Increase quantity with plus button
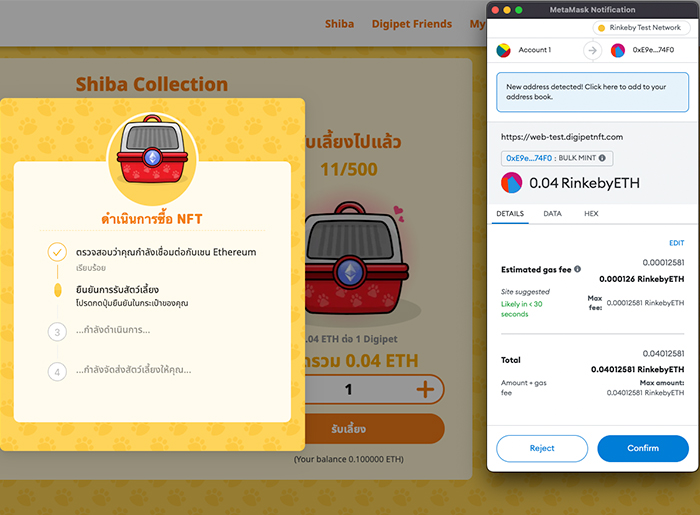 click(x=425, y=389)
